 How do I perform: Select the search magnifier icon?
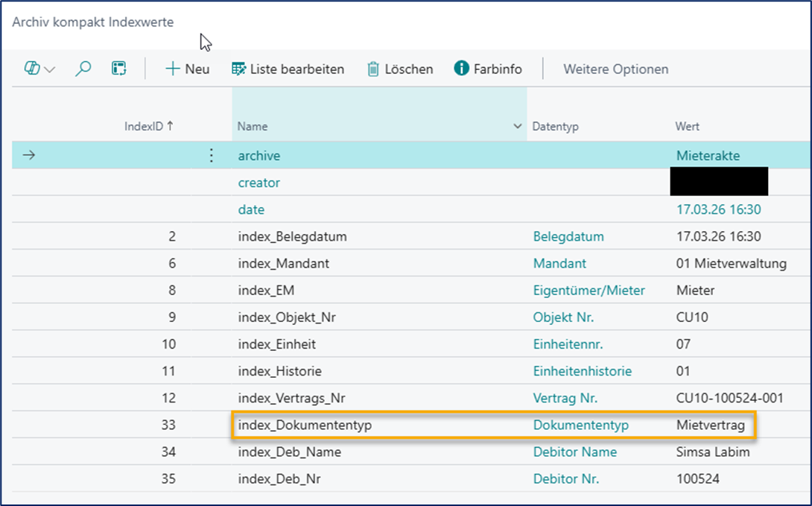tap(83, 69)
